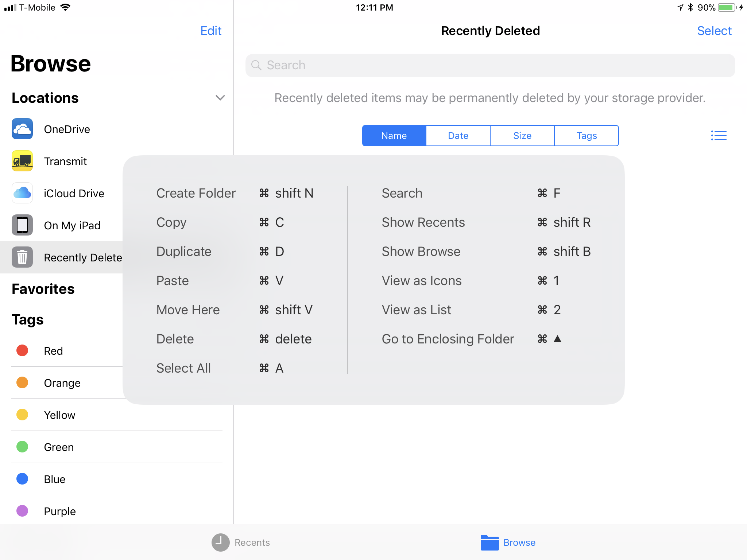Tap the Transmit truck icon
747x560 pixels.
click(x=22, y=161)
